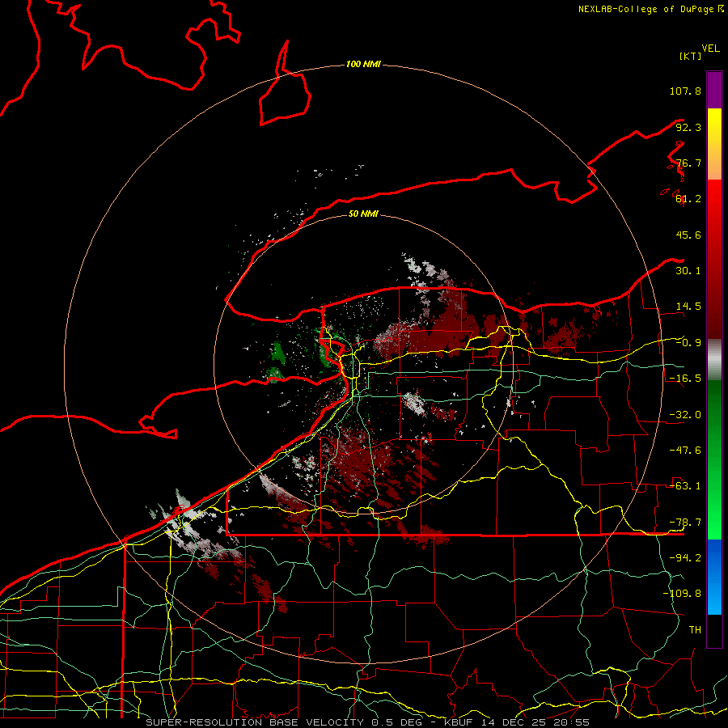Click the [KT] units label
Image resolution: width=728 pixels, height=728 pixels.
[x=690, y=56]
